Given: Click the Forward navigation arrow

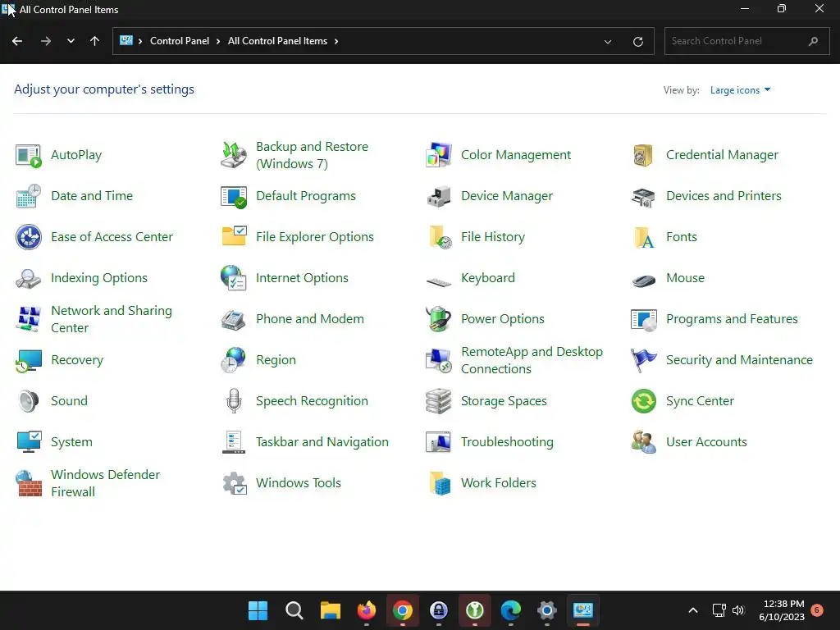Looking at the screenshot, I should [x=46, y=41].
